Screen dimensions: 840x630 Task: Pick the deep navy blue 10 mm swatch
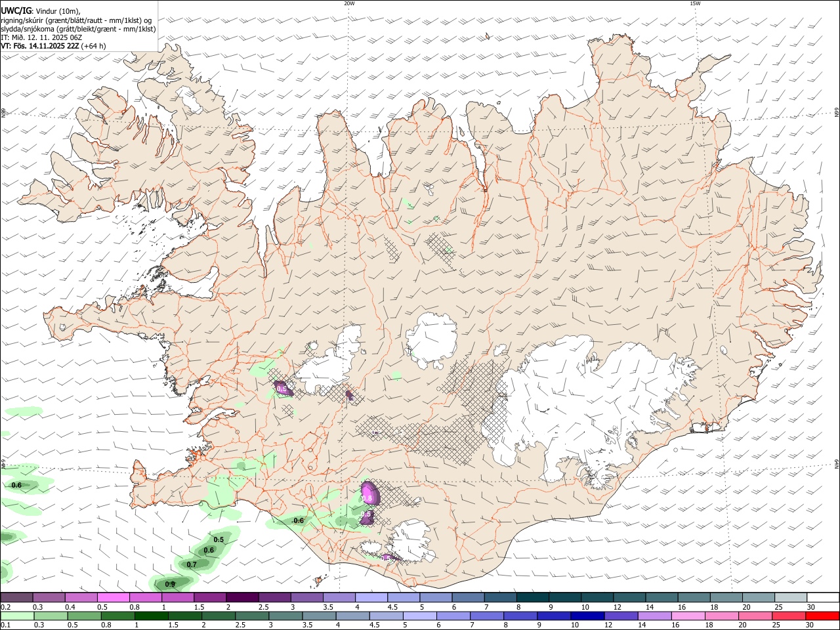pyautogui.click(x=586, y=616)
